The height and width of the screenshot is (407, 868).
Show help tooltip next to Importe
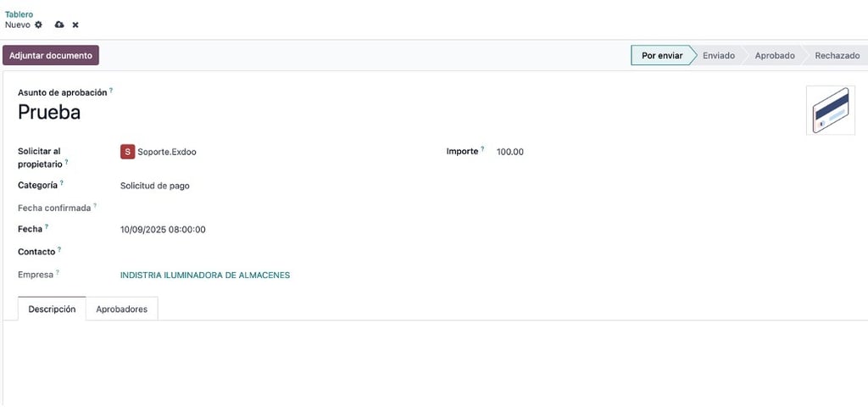tap(482, 149)
